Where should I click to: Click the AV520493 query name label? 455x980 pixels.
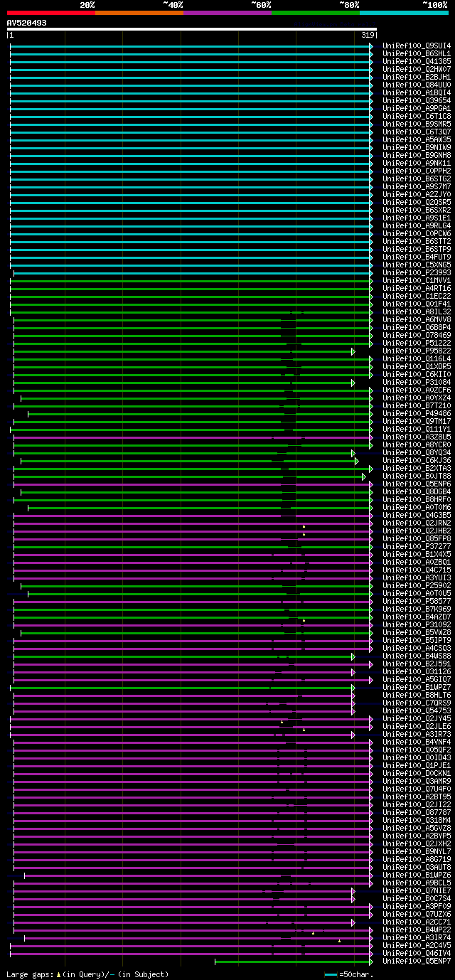click(27, 23)
